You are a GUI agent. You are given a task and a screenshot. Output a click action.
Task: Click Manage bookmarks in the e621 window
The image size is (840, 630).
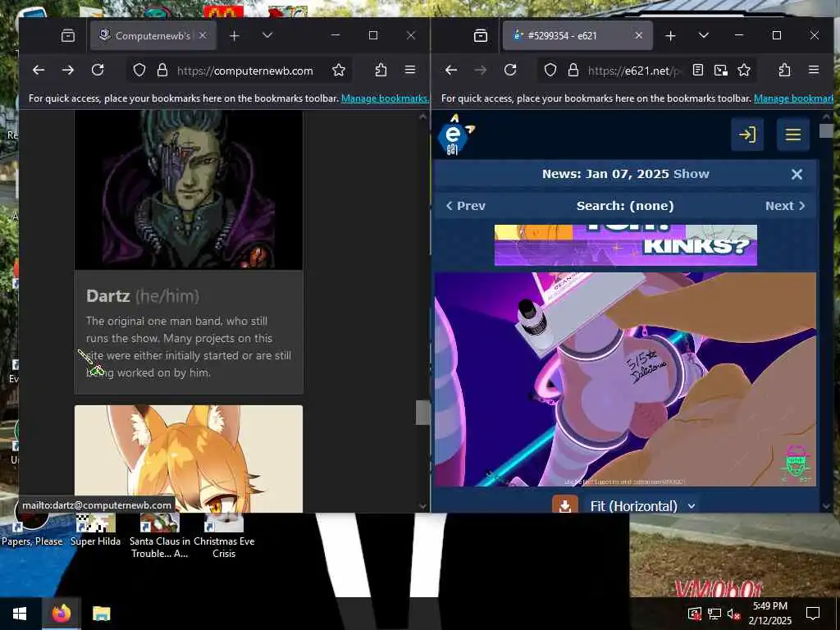click(793, 98)
